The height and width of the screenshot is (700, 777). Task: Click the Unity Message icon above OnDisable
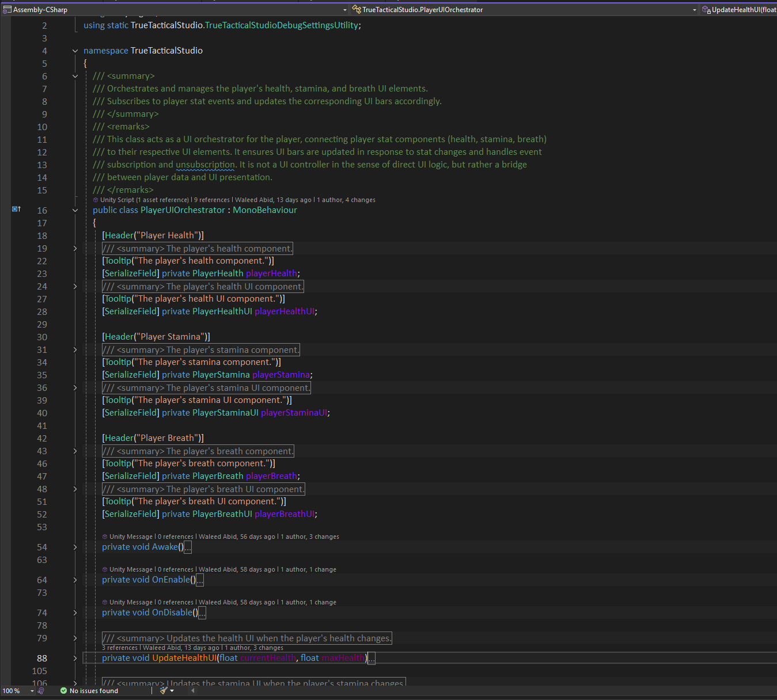tap(105, 602)
